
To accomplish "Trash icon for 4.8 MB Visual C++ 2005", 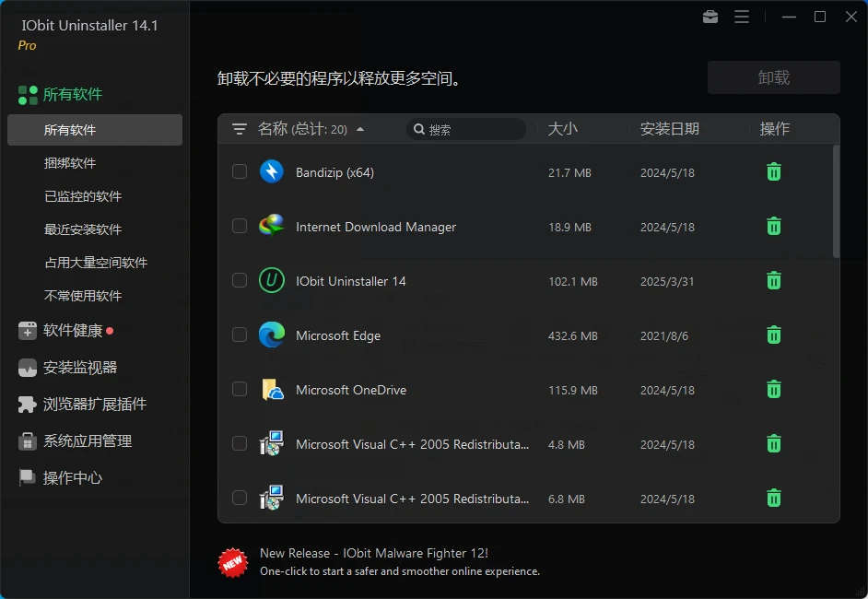I will click(x=774, y=443).
